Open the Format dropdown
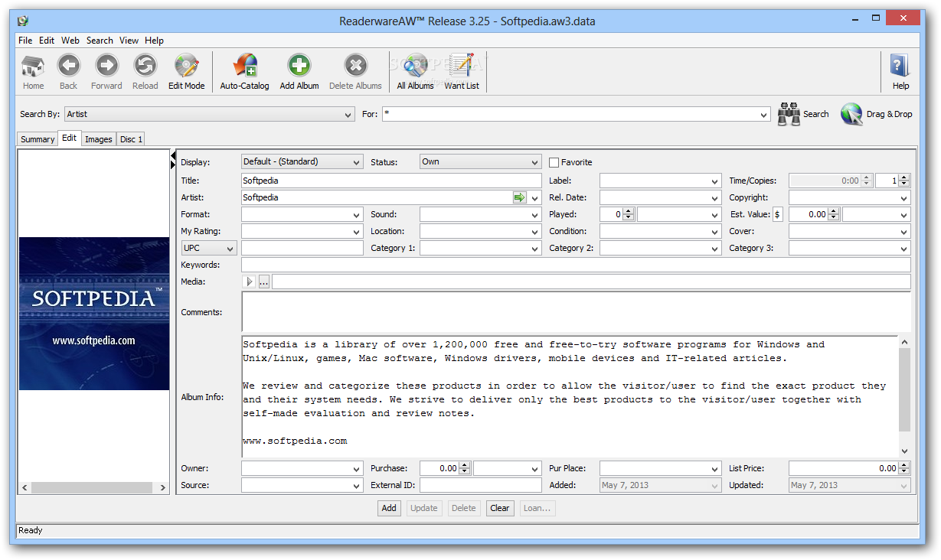 (302, 214)
